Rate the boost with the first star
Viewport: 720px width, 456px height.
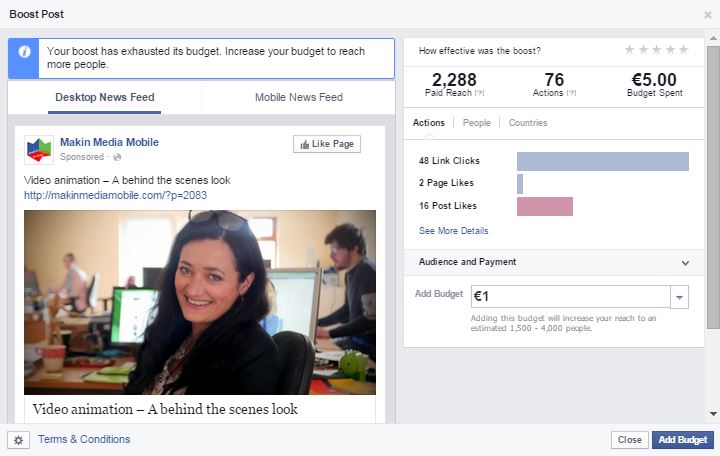point(630,50)
